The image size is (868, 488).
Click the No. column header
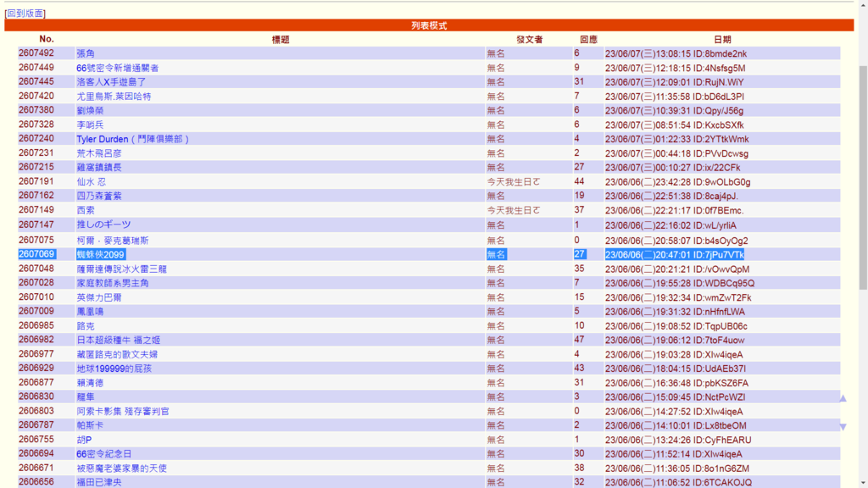pos(47,39)
